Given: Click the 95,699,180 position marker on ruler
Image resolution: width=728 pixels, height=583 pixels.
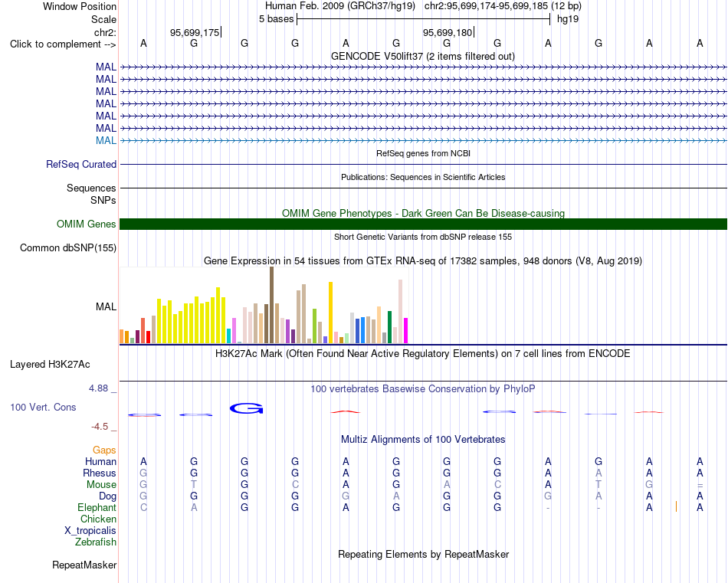Looking at the screenshot, I should click(448, 32).
